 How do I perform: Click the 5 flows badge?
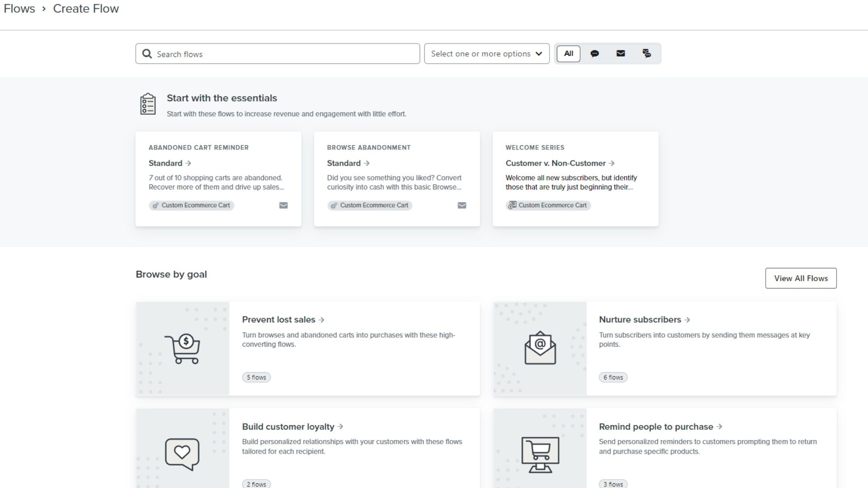(x=256, y=377)
